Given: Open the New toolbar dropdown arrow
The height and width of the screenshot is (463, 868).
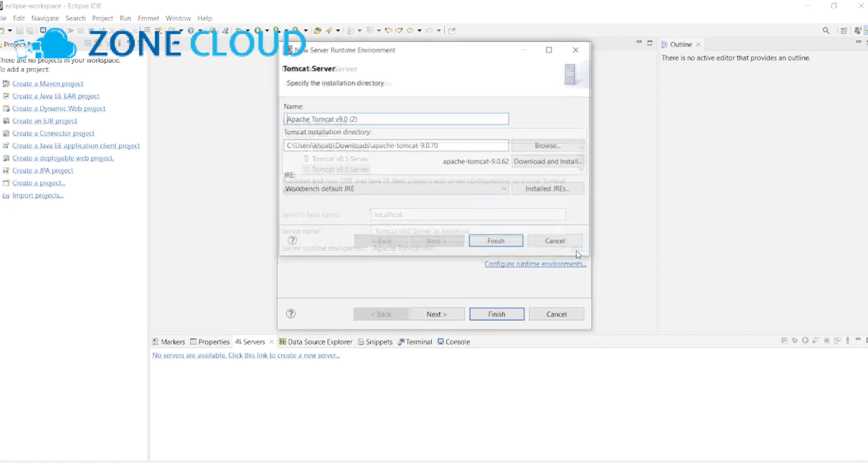Looking at the screenshot, I should click(10, 30).
